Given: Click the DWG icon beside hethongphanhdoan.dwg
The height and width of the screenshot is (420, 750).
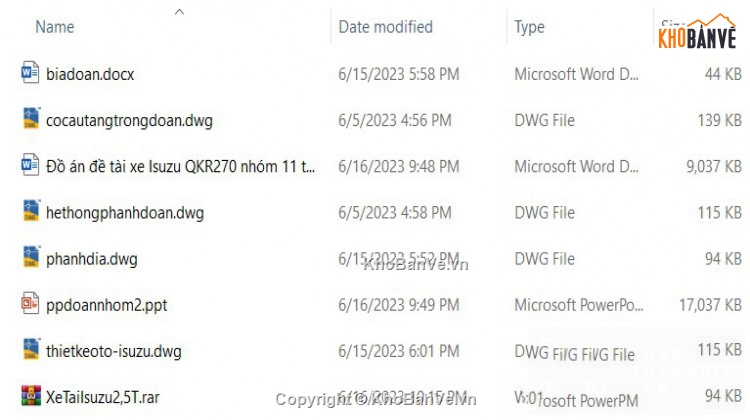Looking at the screenshot, I should [x=32, y=210].
